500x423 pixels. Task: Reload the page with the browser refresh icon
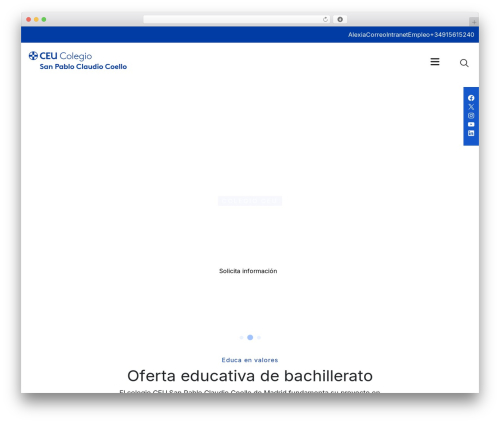[x=325, y=19]
